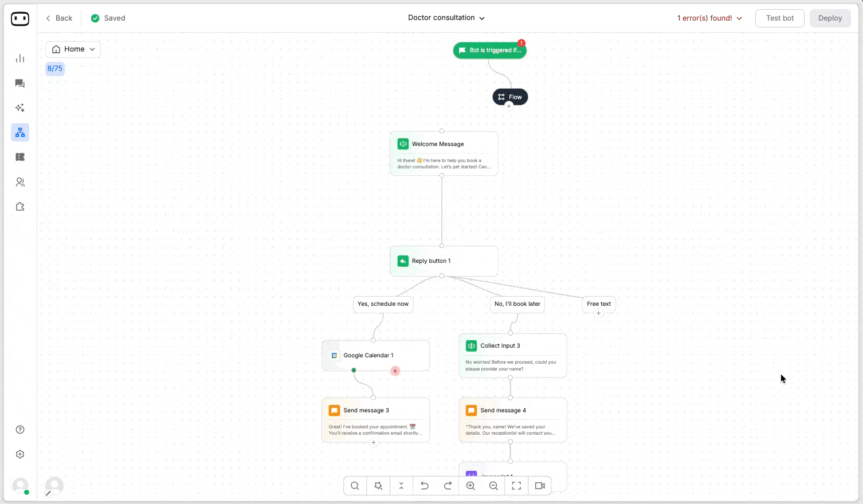Image resolution: width=863 pixels, height=504 pixels.
Task: Select the "Yes, schedule now" branch option
Action: click(x=383, y=304)
